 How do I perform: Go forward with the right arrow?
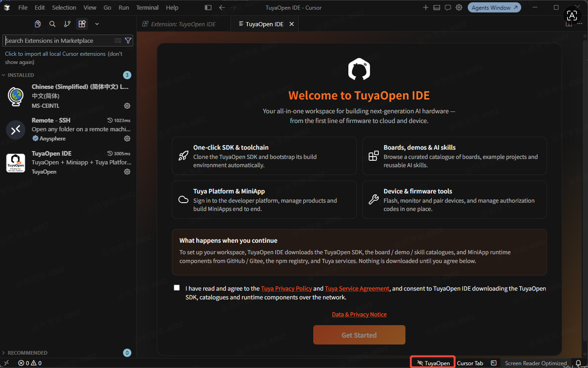[x=233, y=7]
